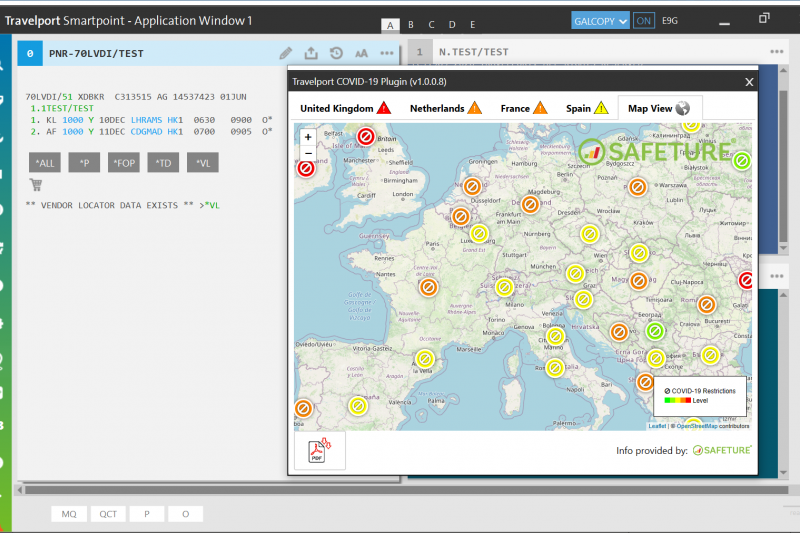Screen dimensions: 800x533
Task: Click the green >*VL vendor locator link
Action: pos(210,206)
